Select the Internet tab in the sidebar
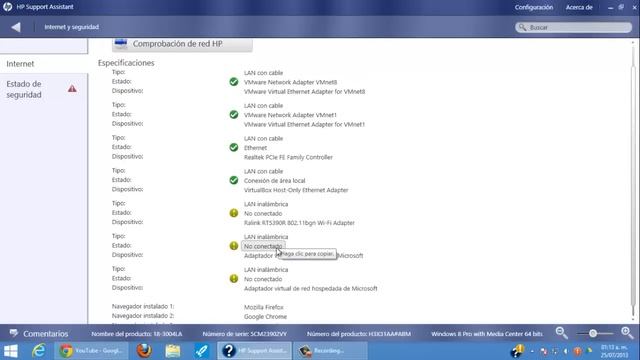 tap(44, 64)
